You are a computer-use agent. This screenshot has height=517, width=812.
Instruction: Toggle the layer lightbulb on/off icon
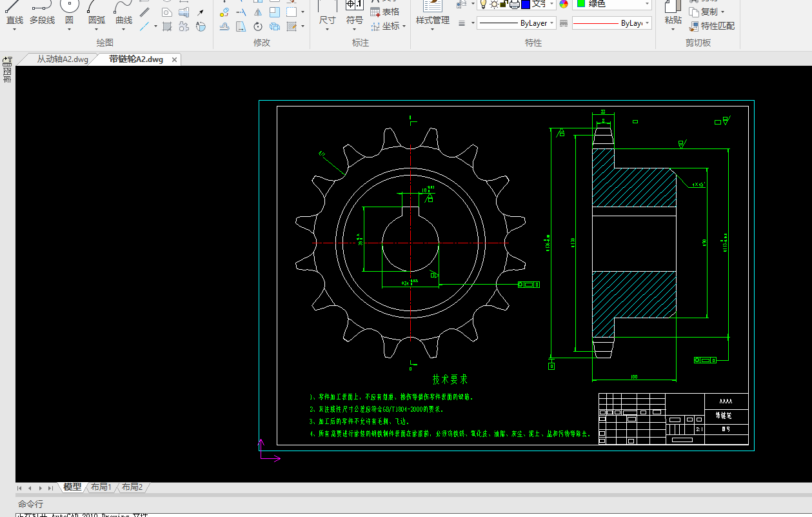point(482,4)
